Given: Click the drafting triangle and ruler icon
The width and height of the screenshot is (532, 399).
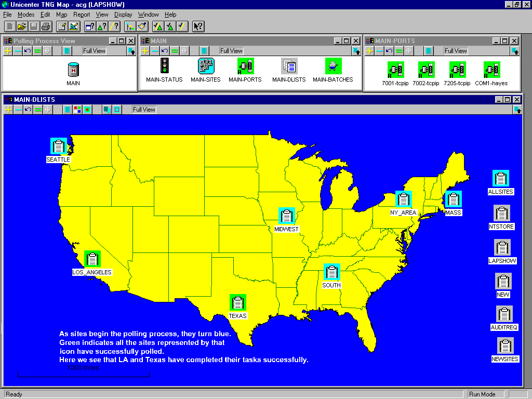Looking at the screenshot, I should click(x=74, y=26).
